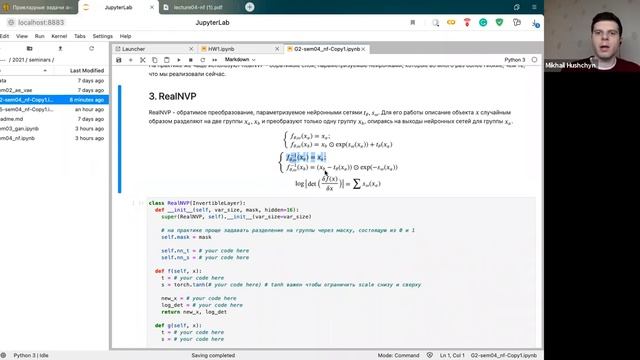The height and width of the screenshot is (360, 640).
Task: Cut selected cells with scissors icon
Action: (142, 60)
